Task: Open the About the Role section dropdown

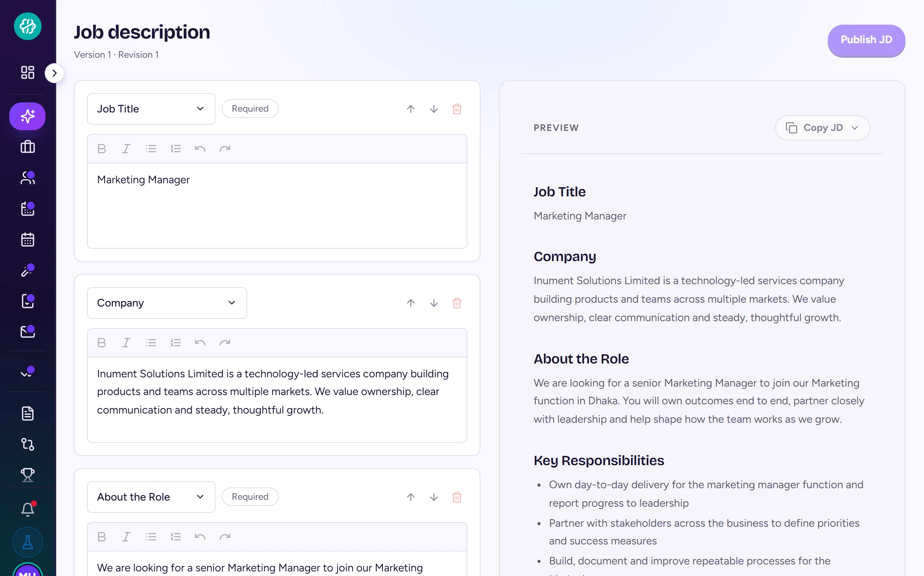Action: (x=151, y=497)
